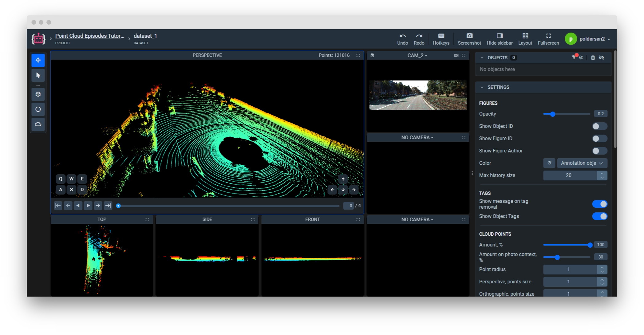Click the Supervisely robot logo

[x=38, y=39]
